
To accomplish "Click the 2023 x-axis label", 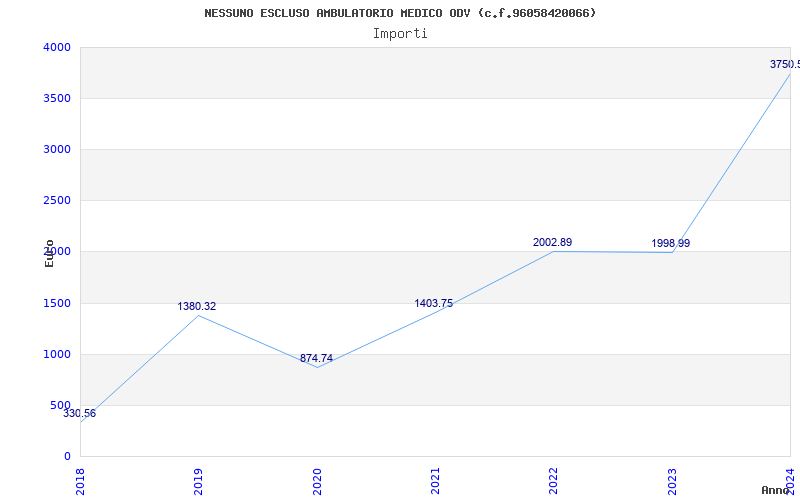I will click(x=672, y=482).
